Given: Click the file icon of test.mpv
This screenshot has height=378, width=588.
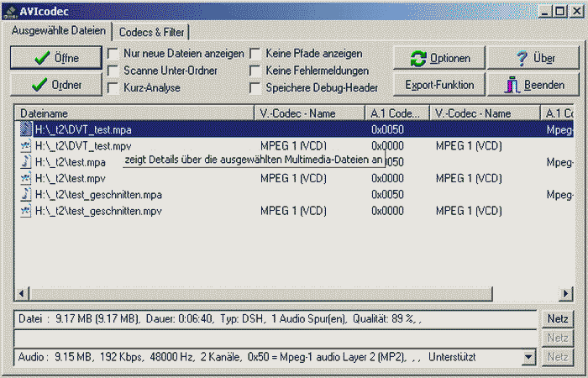Looking at the screenshot, I should click(26, 178).
